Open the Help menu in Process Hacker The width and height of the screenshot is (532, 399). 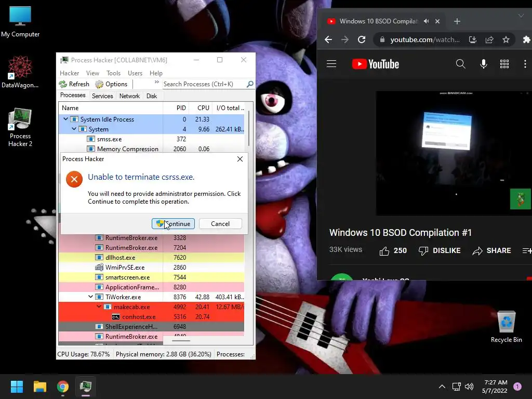point(156,73)
